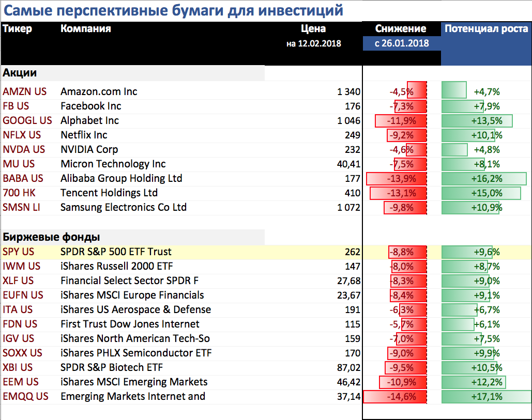Click ticker cell "BABA US"
Screen dimensions: 532x420
[23, 178]
